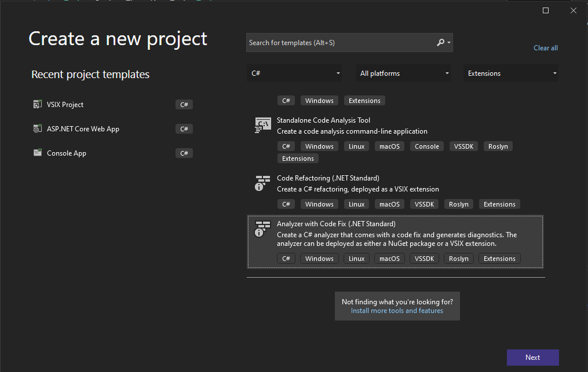Open the C# language dropdown
This screenshot has height=372, width=588.
[294, 73]
